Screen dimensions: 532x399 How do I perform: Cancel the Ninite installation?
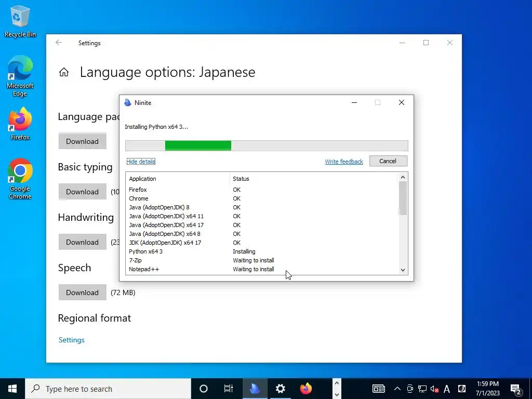(x=388, y=161)
